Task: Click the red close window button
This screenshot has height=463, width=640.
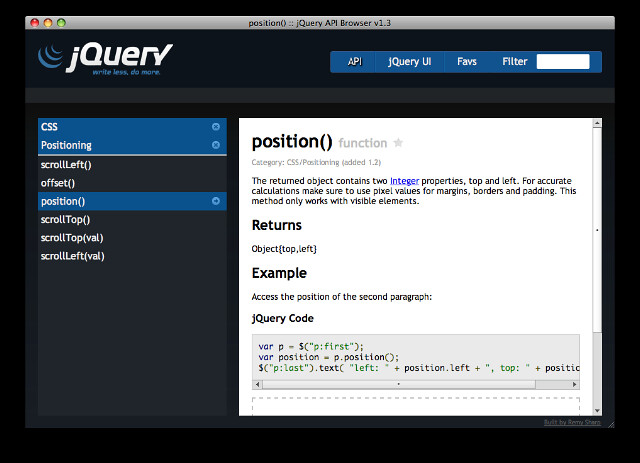Action: pos(35,23)
